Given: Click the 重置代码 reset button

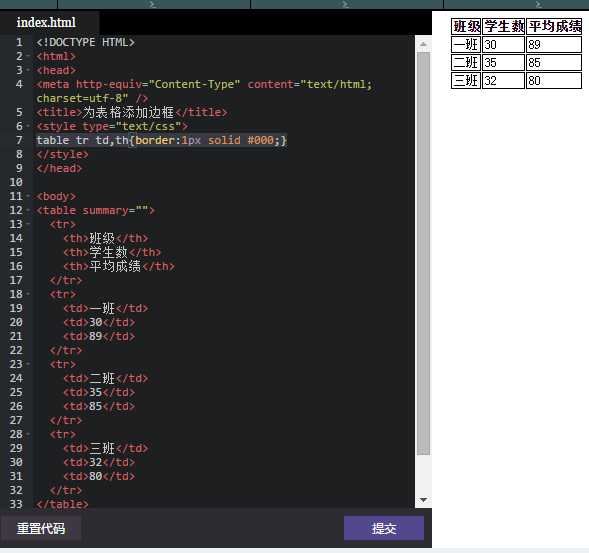Looking at the screenshot, I should point(41,528).
